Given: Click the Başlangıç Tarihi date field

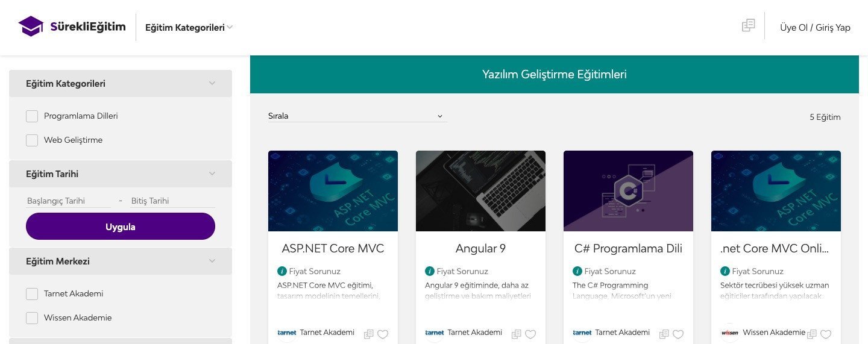Looking at the screenshot, I should coord(68,201).
